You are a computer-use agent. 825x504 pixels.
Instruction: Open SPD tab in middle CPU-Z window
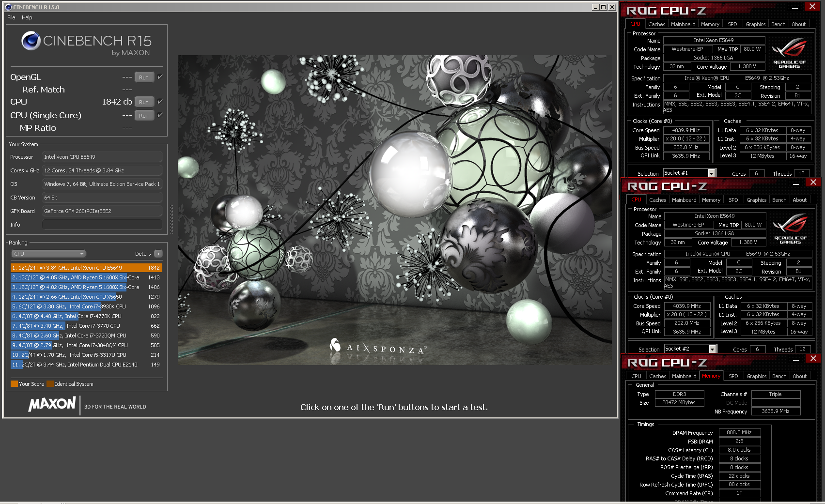733,200
